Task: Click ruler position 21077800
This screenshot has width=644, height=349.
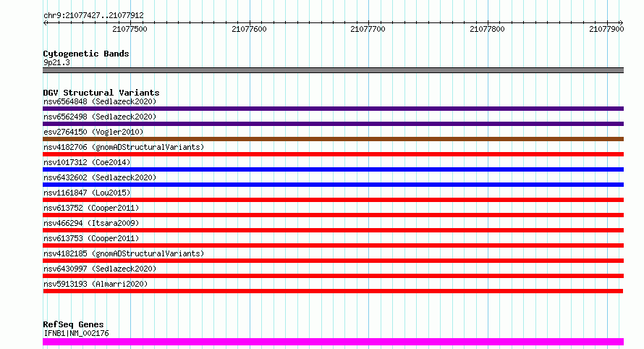Action: pyautogui.click(x=488, y=29)
